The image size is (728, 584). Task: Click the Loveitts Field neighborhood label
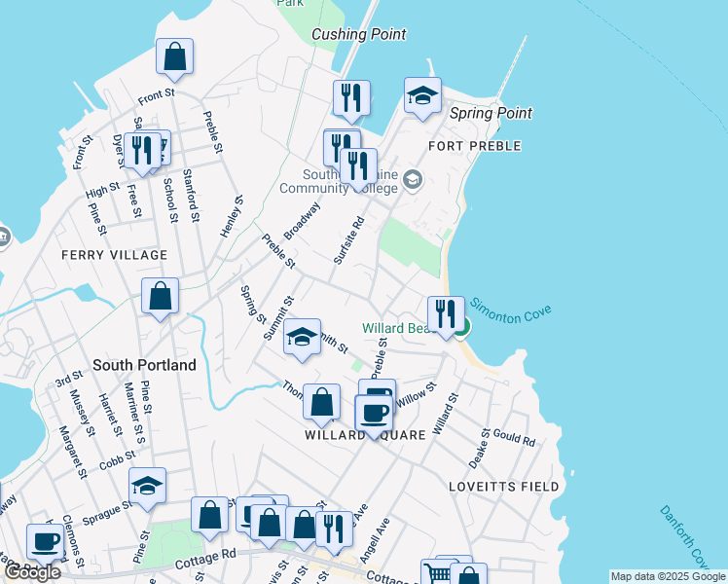tap(504, 486)
